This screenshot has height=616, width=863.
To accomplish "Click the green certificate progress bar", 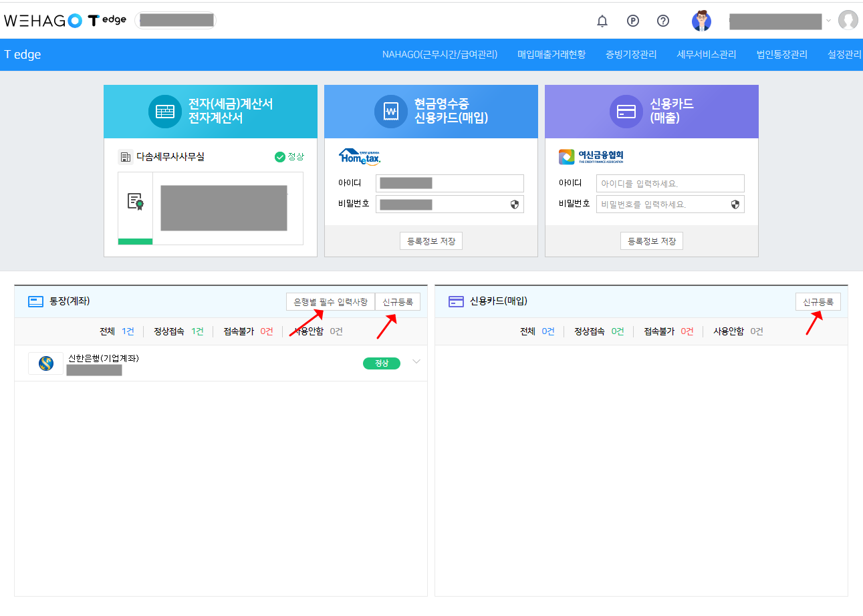I will (x=135, y=240).
